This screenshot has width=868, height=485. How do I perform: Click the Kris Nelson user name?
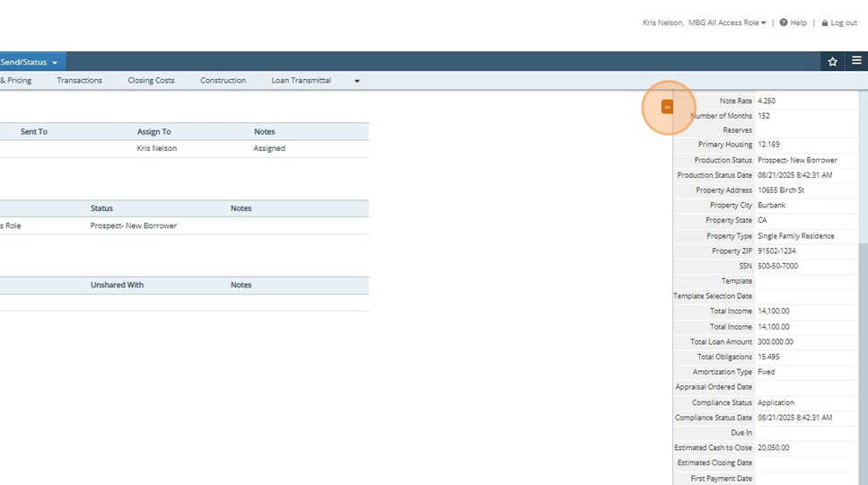point(663,22)
